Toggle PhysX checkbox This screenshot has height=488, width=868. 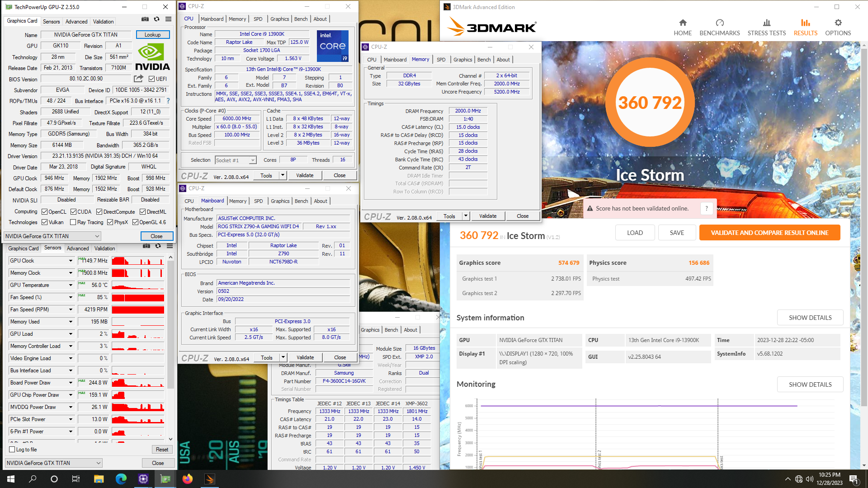point(110,222)
